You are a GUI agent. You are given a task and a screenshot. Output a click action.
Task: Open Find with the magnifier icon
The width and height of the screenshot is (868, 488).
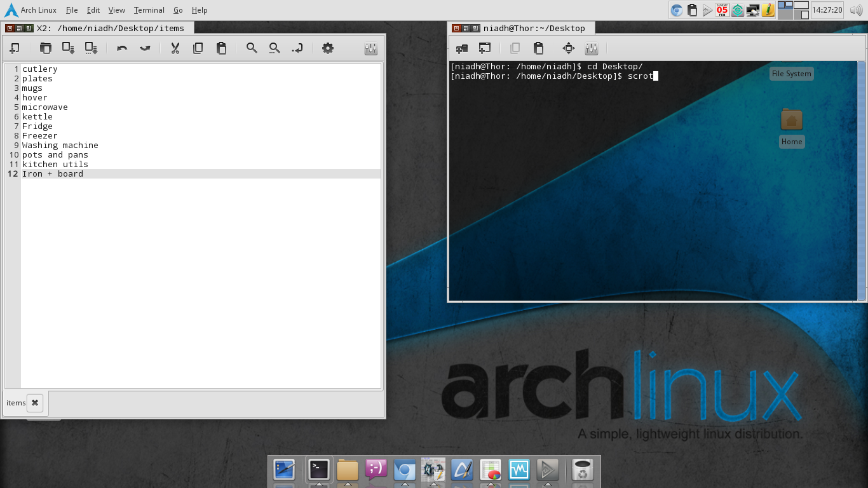252,48
